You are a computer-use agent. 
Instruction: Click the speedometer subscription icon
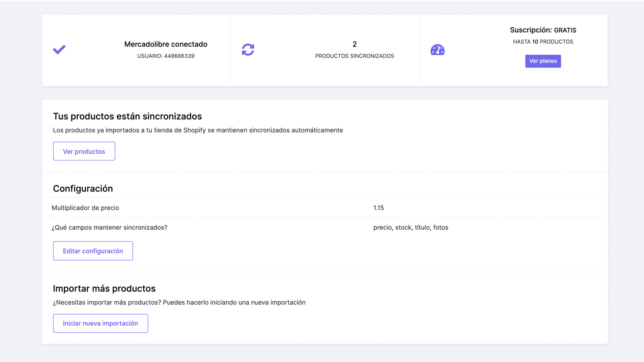pos(438,50)
